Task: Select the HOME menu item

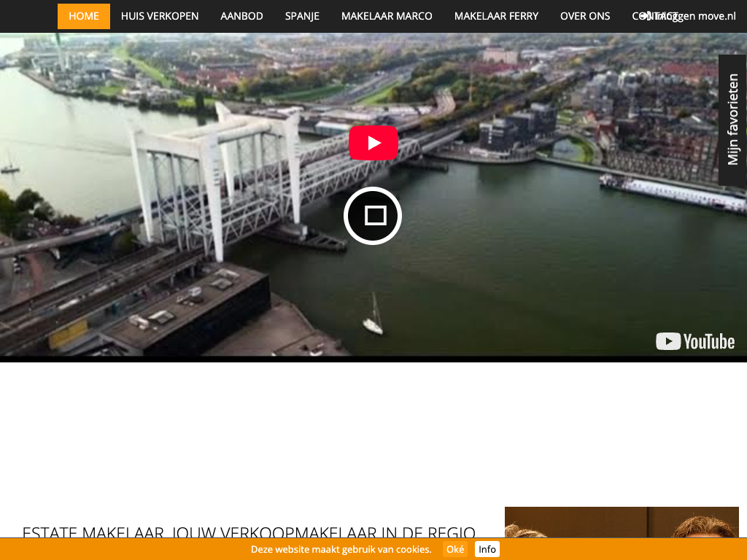Action: 84,16
